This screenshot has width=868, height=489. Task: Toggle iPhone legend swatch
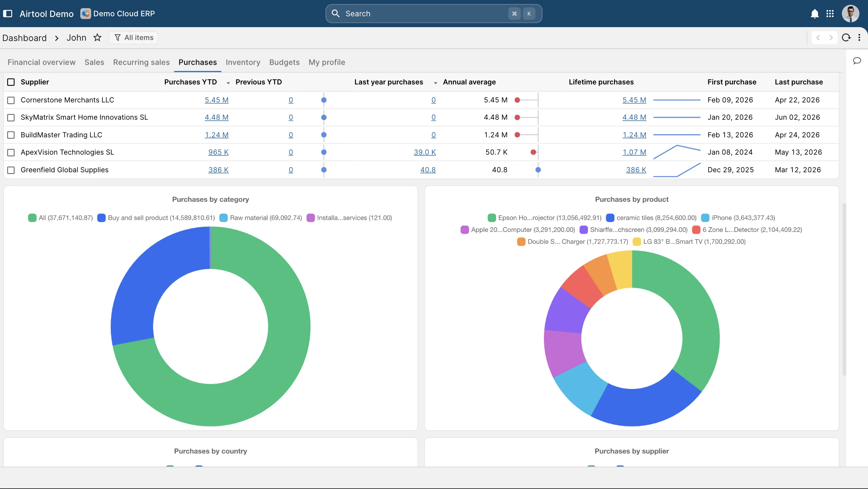(x=705, y=218)
